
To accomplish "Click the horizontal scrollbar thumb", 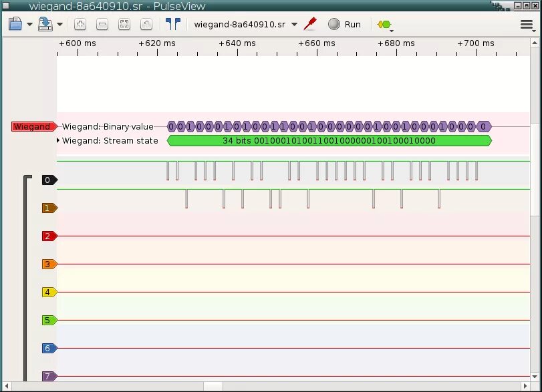I will click(x=213, y=386).
